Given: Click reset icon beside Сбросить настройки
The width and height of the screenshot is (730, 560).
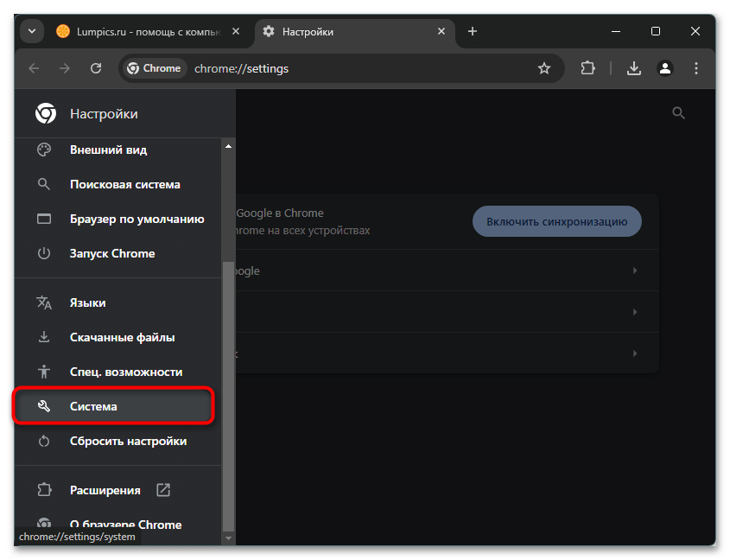Looking at the screenshot, I should (44, 441).
